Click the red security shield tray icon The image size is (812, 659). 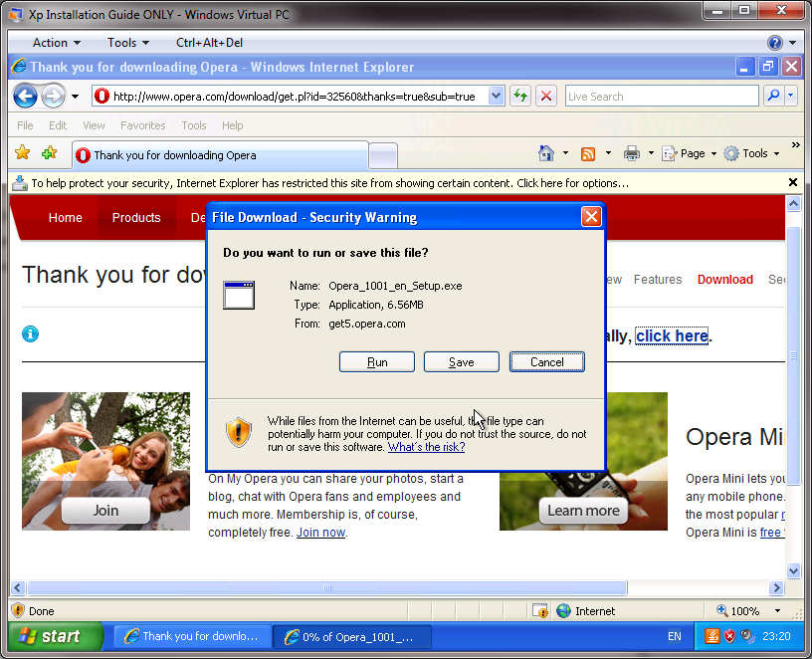click(729, 636)
